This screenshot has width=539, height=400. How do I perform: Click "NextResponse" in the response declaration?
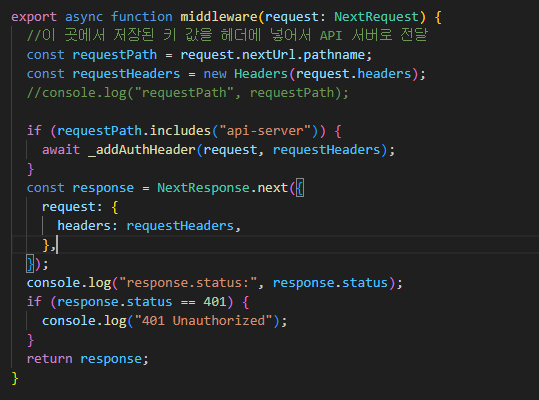tap(204, 188)
